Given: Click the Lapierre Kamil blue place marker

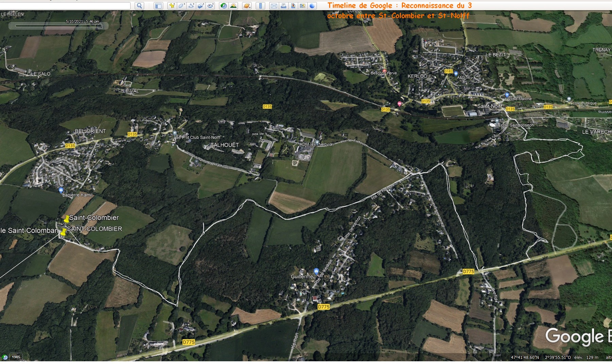Looking at the screenshot, I should (61, 190).
